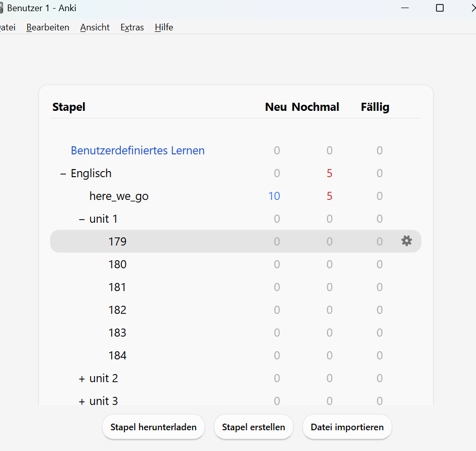Viewport: 476px width, 451px height.
Task: Collapse the Englisch deck tree
Action: click(x=63, y=174)
